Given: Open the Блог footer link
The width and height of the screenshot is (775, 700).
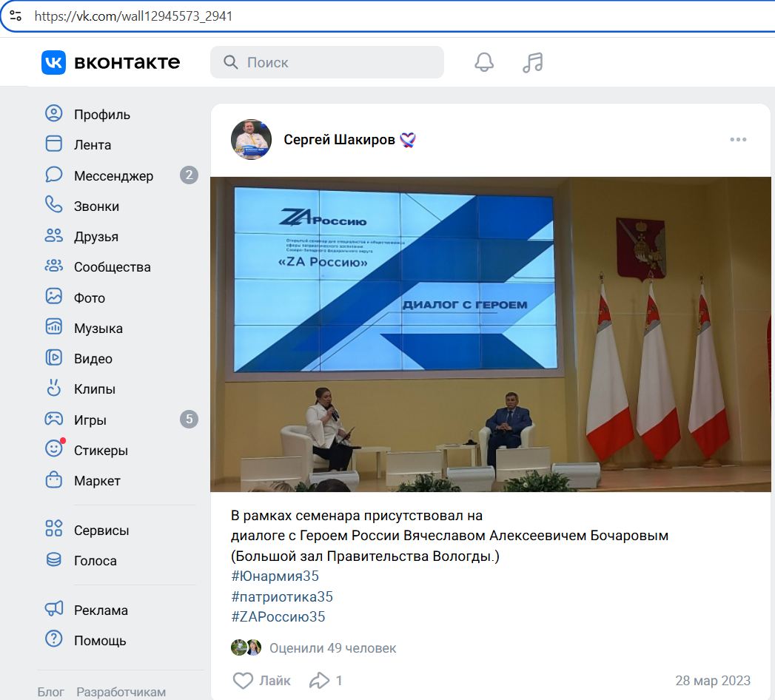Looking at the screenshot, I should [51, 692].
